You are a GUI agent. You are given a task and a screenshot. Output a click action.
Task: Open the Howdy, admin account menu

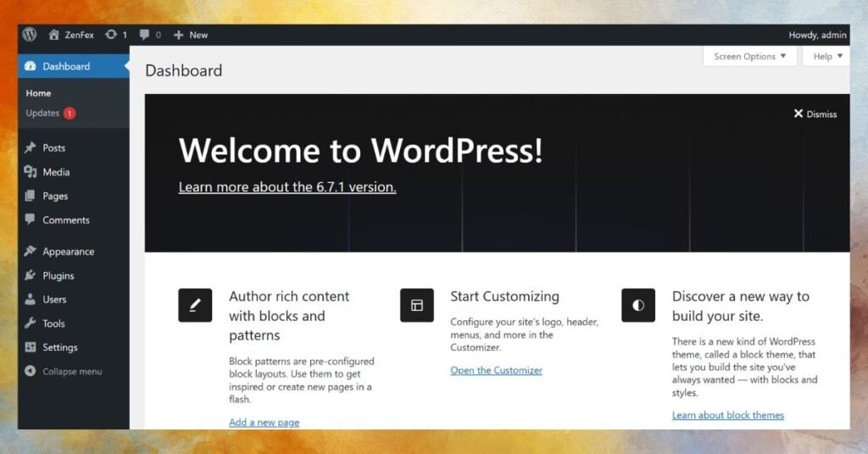[817, 35]
